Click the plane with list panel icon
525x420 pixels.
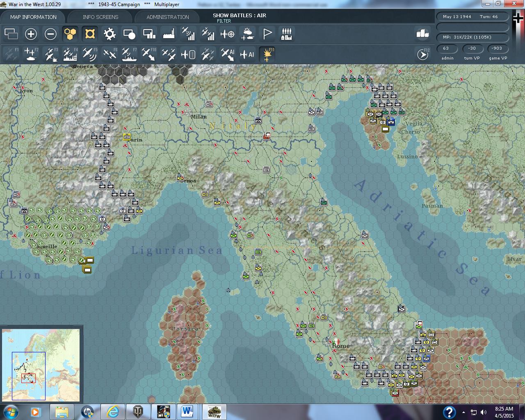[x=188, y=54]
